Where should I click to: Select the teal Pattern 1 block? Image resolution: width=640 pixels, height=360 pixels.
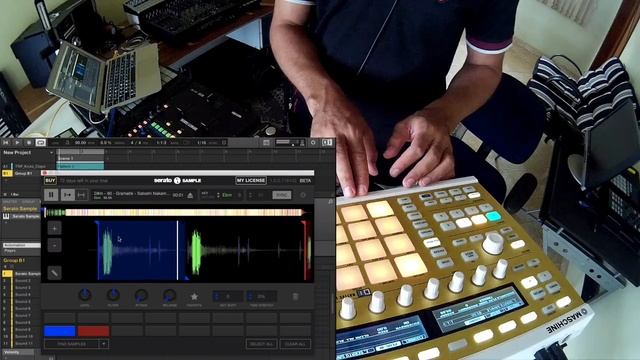80,166
